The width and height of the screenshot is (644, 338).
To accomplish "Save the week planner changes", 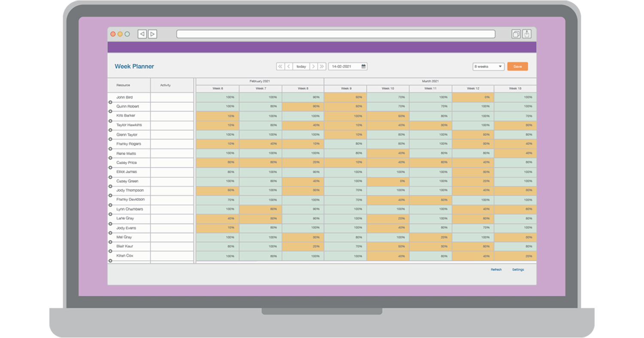I will pos(517,66).
